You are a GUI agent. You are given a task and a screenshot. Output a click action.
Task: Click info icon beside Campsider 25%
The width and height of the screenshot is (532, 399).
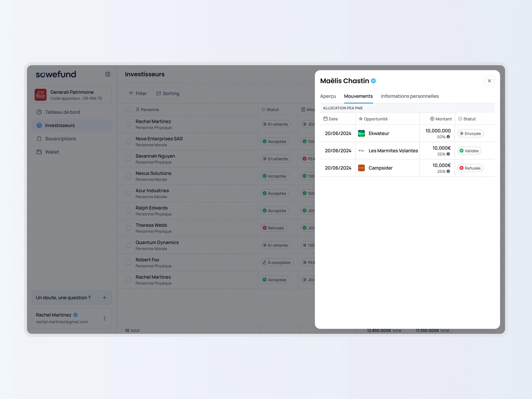point(448,171)
